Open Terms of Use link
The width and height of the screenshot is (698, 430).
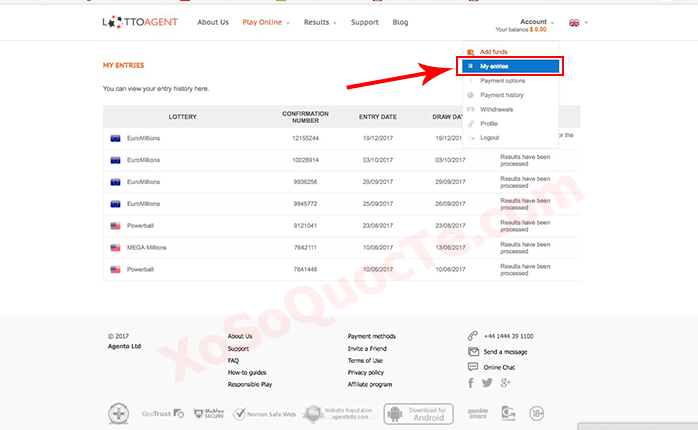(x=365, y=361)
